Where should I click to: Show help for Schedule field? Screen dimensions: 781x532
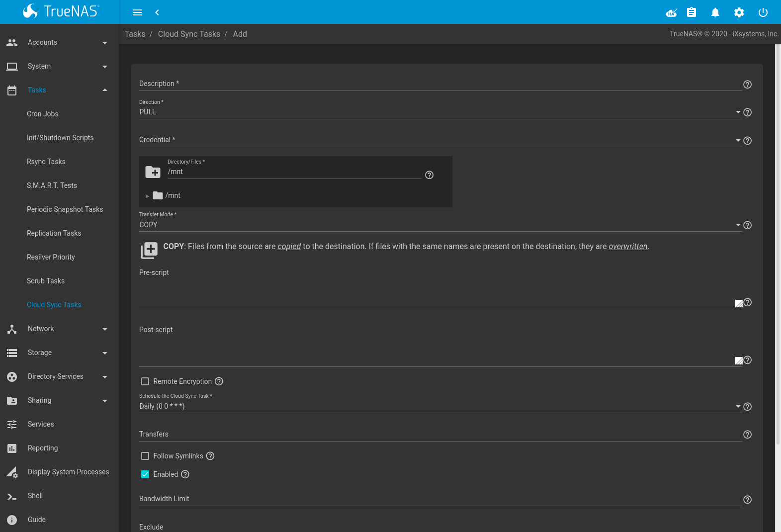[x=747, y=407]
